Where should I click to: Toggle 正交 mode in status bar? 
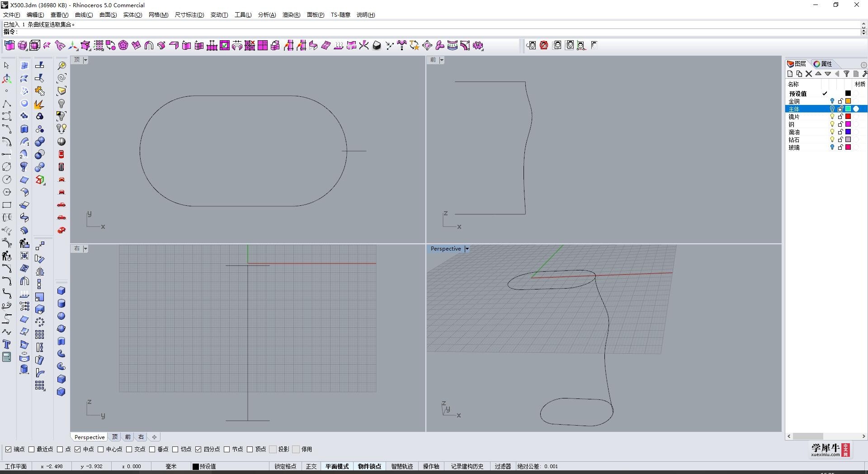(311, 466)
